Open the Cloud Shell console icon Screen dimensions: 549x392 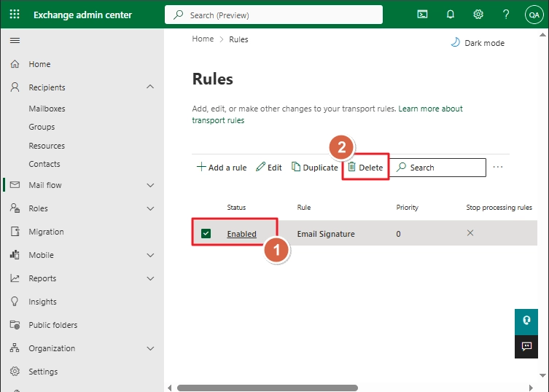pos(422,15)
